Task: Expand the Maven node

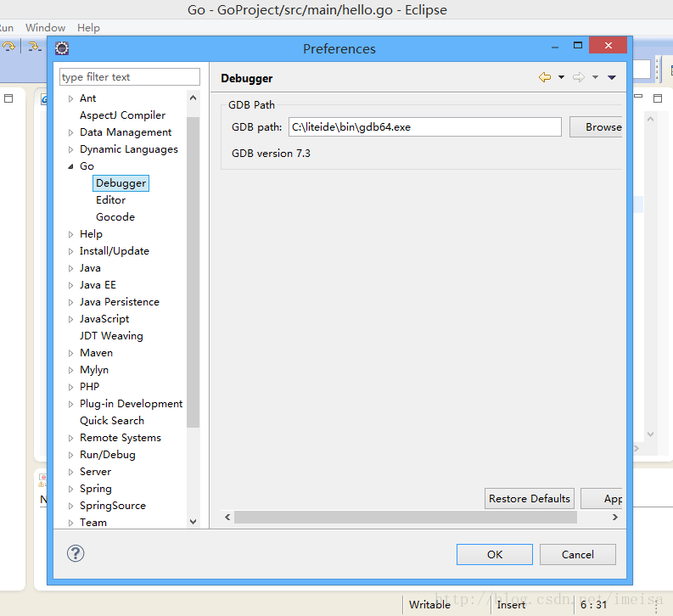Action: pyautogui.click(x=70, y=353)
